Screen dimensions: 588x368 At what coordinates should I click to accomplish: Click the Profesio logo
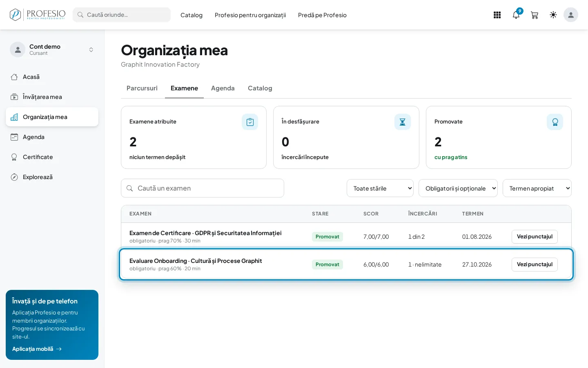[38, 15]
